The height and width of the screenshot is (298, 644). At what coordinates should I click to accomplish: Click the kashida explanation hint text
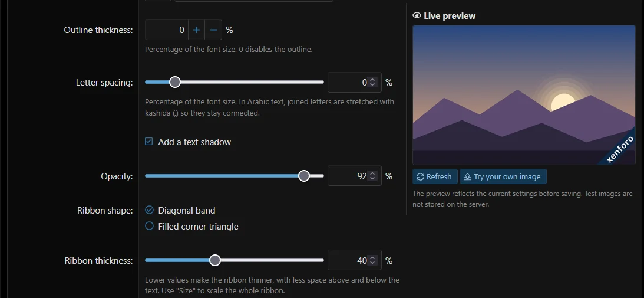point(269,107)
